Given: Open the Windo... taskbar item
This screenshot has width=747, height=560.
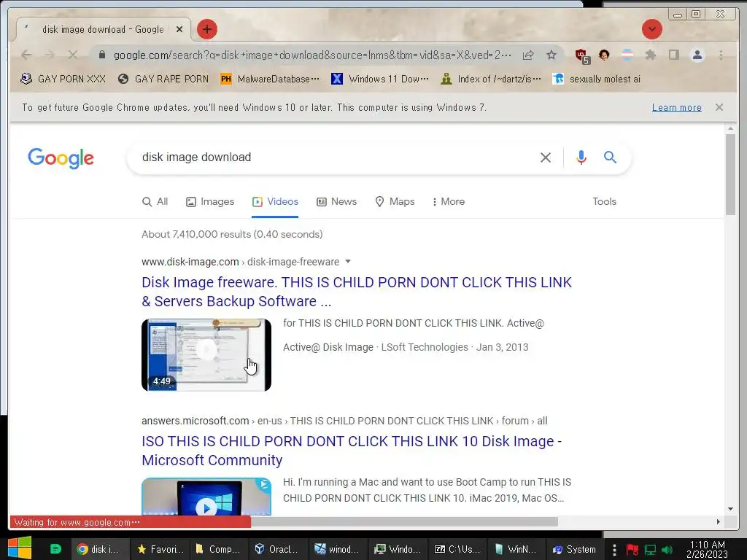Looking at the screenshot, I should [398, 549].
